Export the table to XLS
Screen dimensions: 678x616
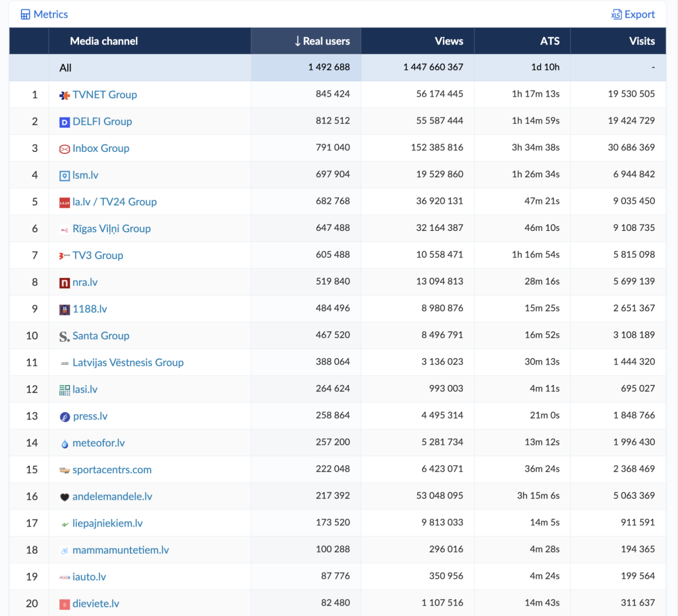pyautogui.click(x=633, y=15)
